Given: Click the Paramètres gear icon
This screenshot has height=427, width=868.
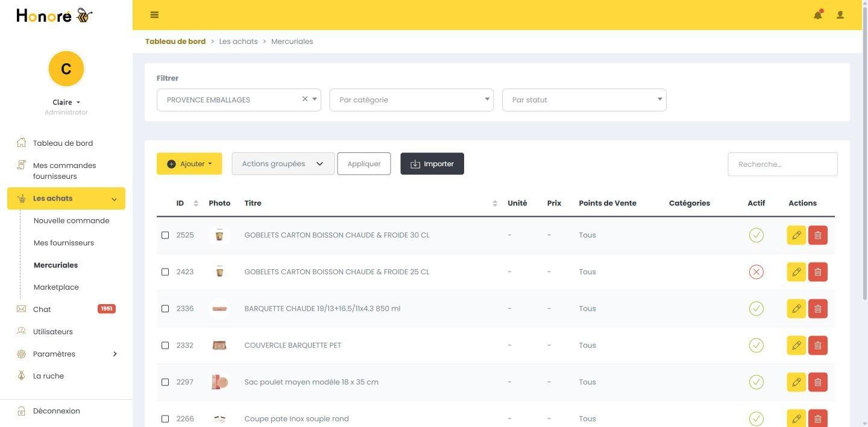Looking at the screenshot, I should (22, 354).
